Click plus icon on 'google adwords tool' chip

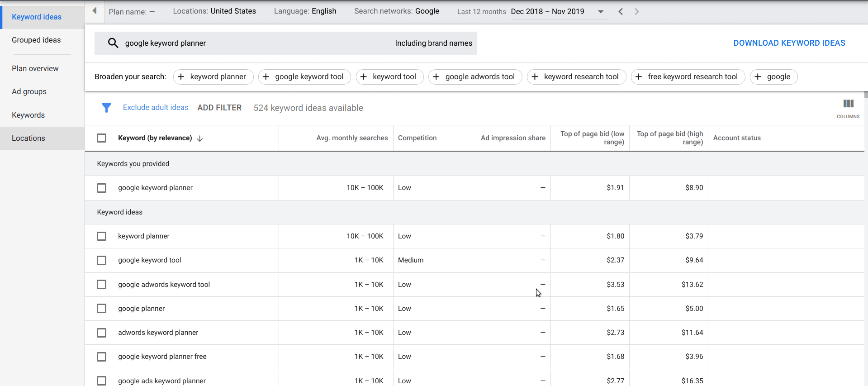pos(436,77)
